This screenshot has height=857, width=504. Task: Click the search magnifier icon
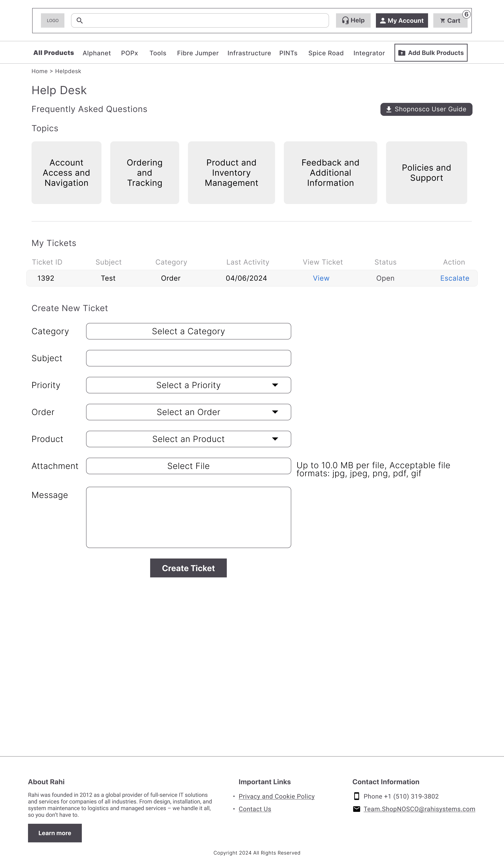80,20
